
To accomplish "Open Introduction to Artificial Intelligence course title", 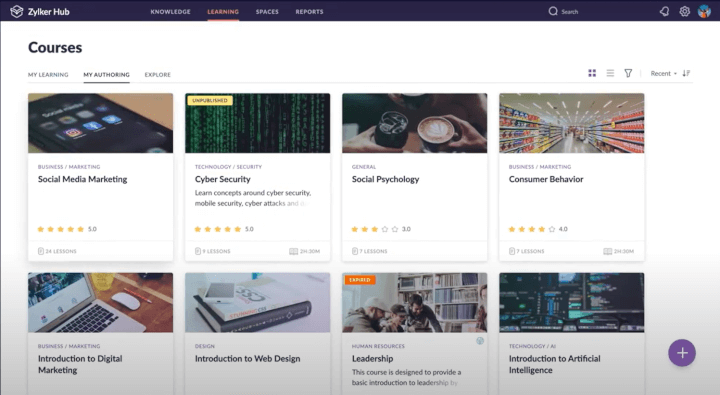I will click(554, 364).
